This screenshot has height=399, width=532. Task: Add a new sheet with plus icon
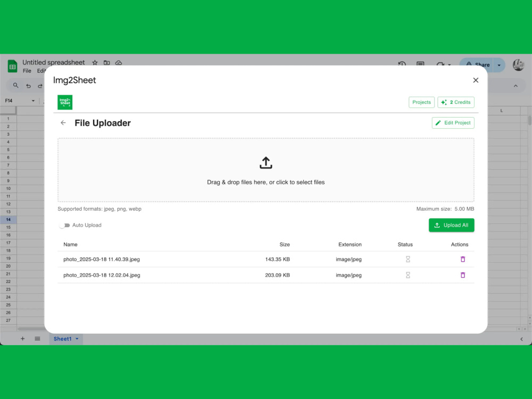tap(23, 338)
